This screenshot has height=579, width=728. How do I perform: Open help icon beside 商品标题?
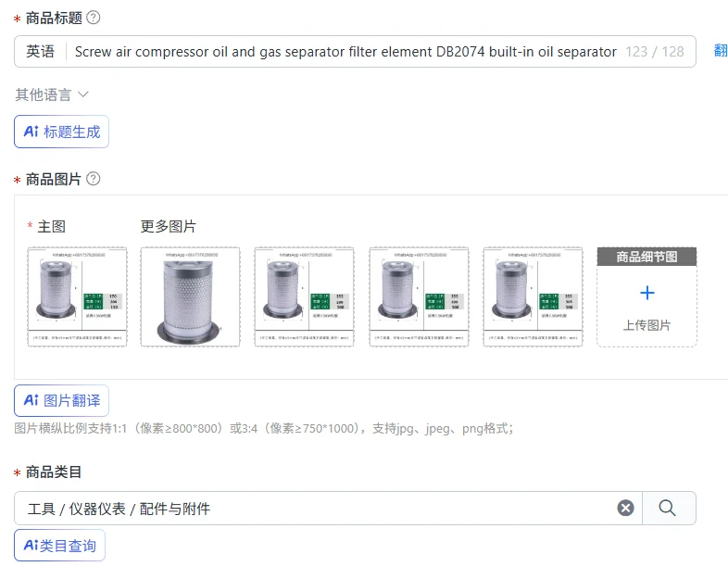[x=94, y=18]
